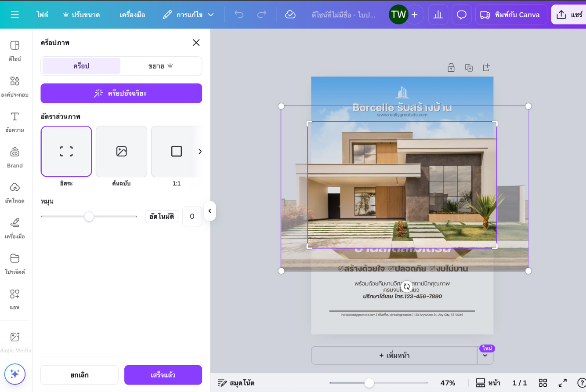The image size is (586, 392).
Task: Add collaborator with plus button
Action: [414, 15]
